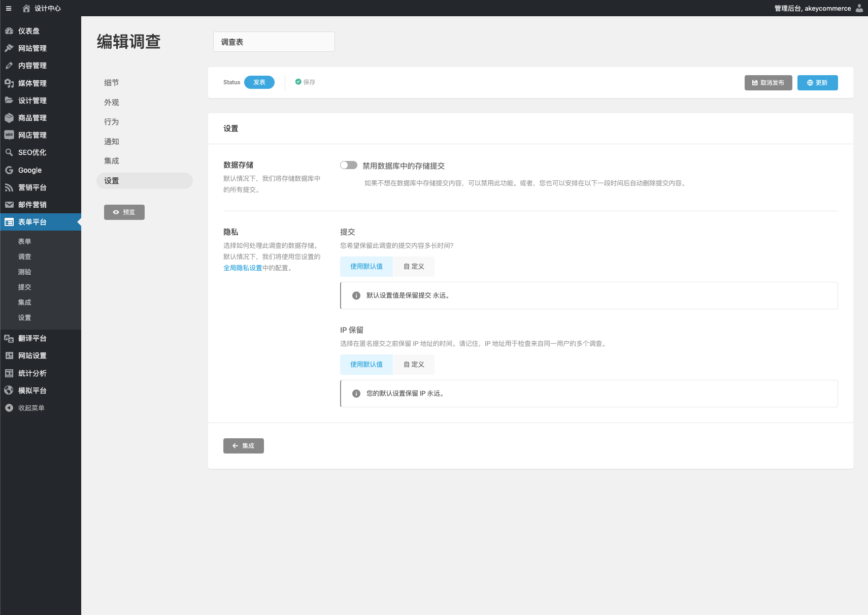Viewport: 868px width, 615px height.
Task: Click 管理后台, akeycommerce account text
Action: tap(813, 8)
